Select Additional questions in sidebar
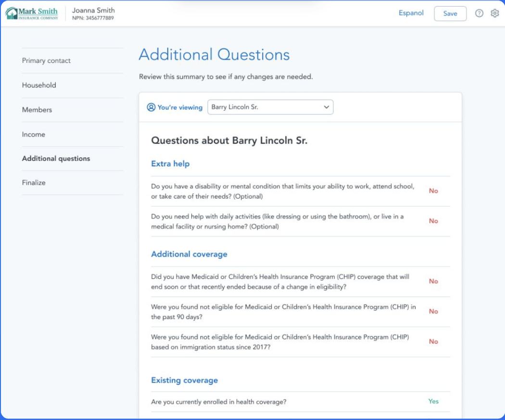This screenshot has width=505, height=420. [56, 159]
